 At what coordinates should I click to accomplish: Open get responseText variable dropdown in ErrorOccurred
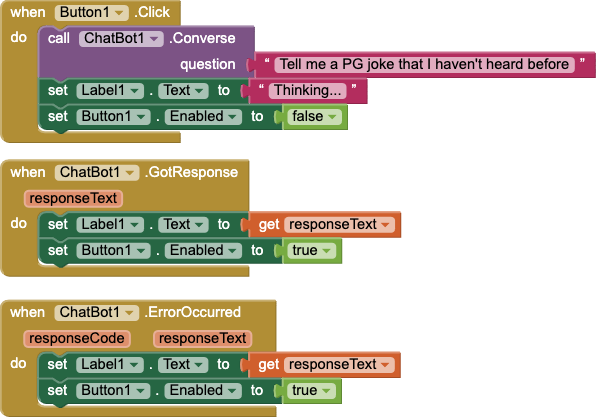pos(339,365)
